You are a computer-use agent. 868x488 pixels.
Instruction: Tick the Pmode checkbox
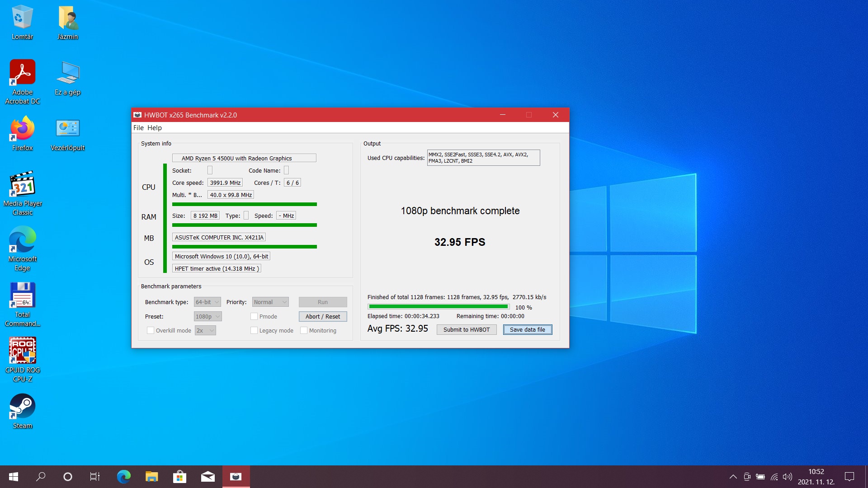(x=254, y=316)
